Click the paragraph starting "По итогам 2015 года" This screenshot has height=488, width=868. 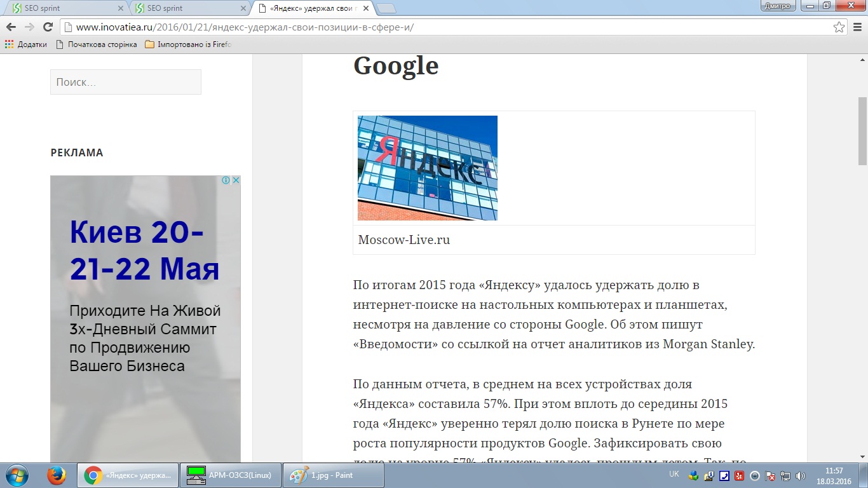(x=554, y=315)
